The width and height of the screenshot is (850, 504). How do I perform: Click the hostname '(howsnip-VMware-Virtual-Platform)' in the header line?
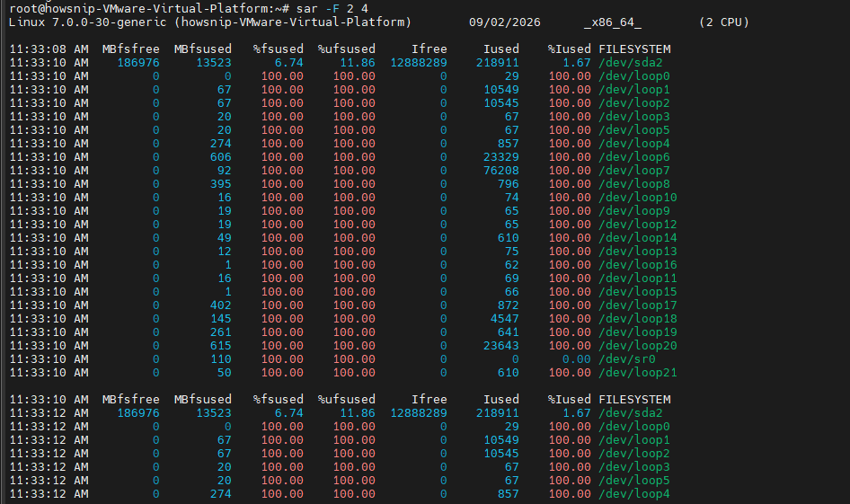click(293, 22)
